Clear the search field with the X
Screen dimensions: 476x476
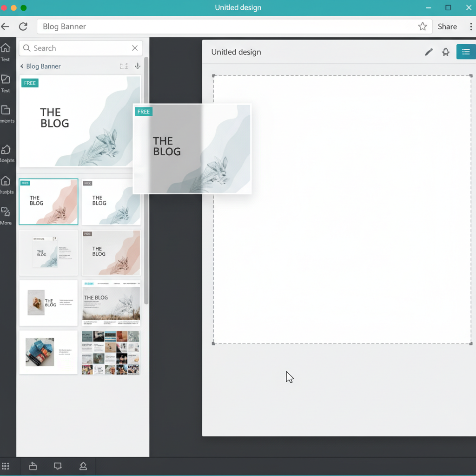(x=134, y=48)
